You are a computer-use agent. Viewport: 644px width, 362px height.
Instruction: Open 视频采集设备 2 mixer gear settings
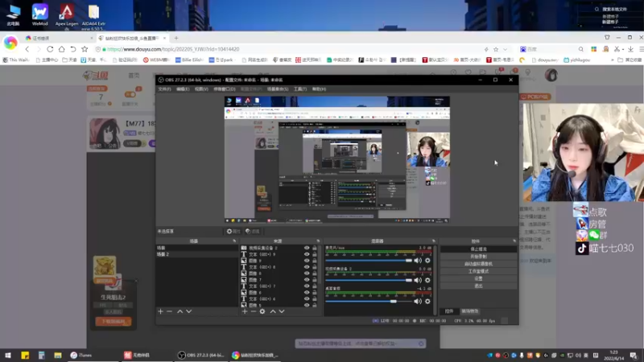(x=427, y=280)
